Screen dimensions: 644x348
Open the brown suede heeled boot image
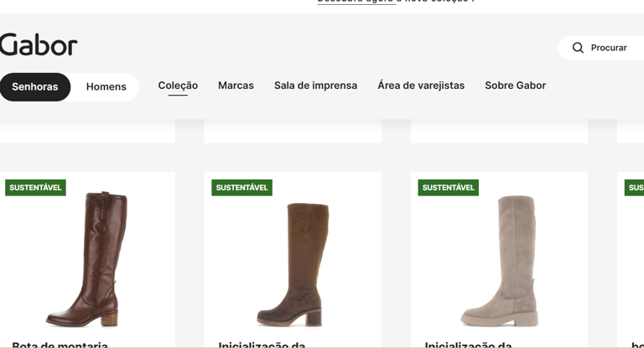point(293,264)
